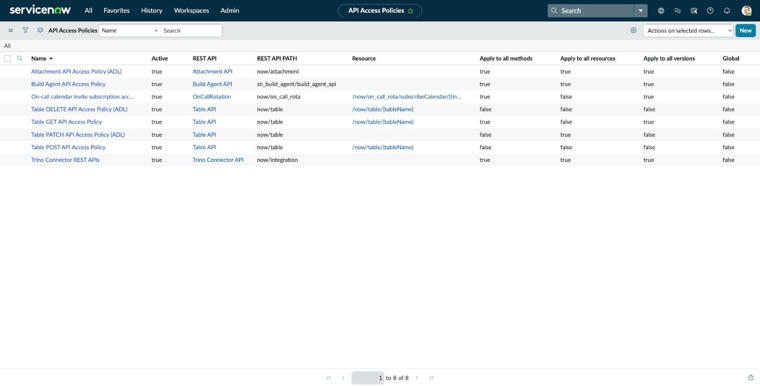Image resolution: width=760 pixels, height=387 pixels.
Task: Sort by the REST API PATH column header
Action: tap(277, 59)
